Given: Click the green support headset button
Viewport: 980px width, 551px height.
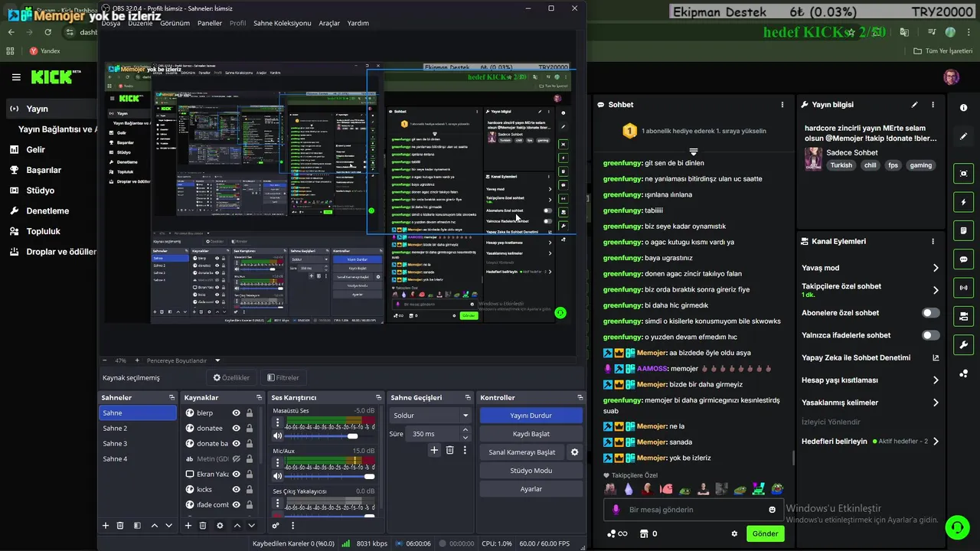Looking at the screenshot, I should 957,527.
